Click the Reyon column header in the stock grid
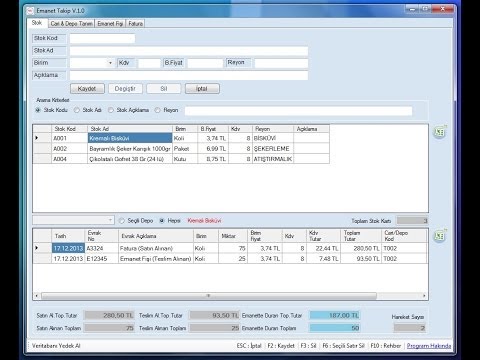480x360 pixels. pyautogui.click(x=273, y=129)
